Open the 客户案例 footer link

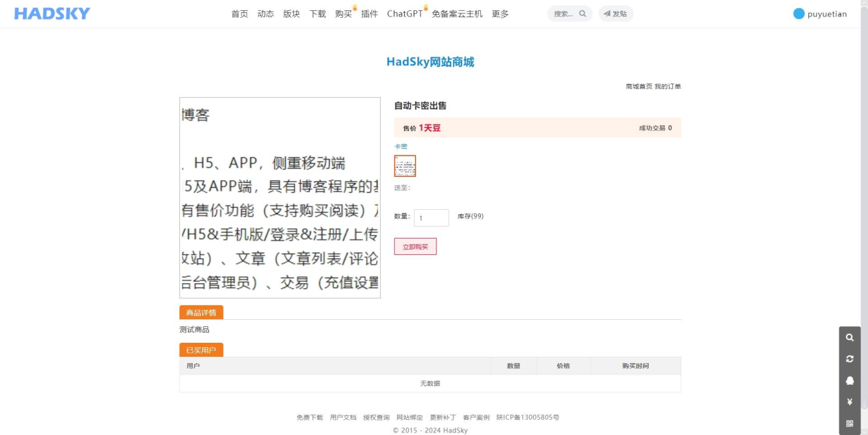(x=477, y=418)
